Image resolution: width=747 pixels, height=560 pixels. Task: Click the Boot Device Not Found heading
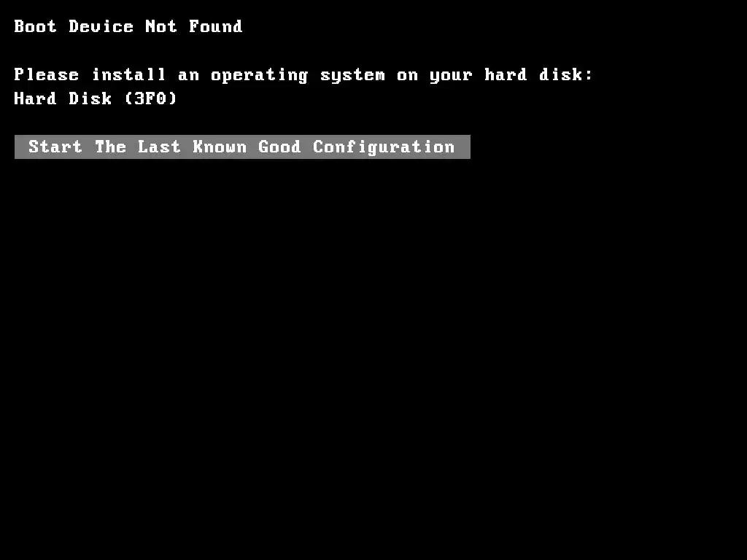pos(128,26)
